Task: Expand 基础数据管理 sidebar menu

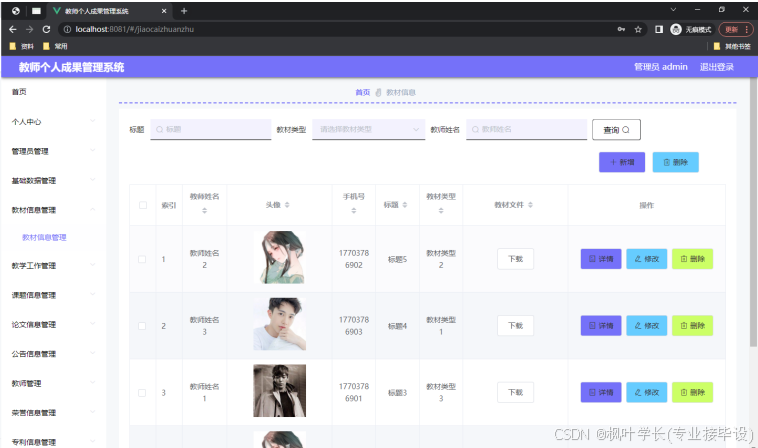Action: coord(53,181)
